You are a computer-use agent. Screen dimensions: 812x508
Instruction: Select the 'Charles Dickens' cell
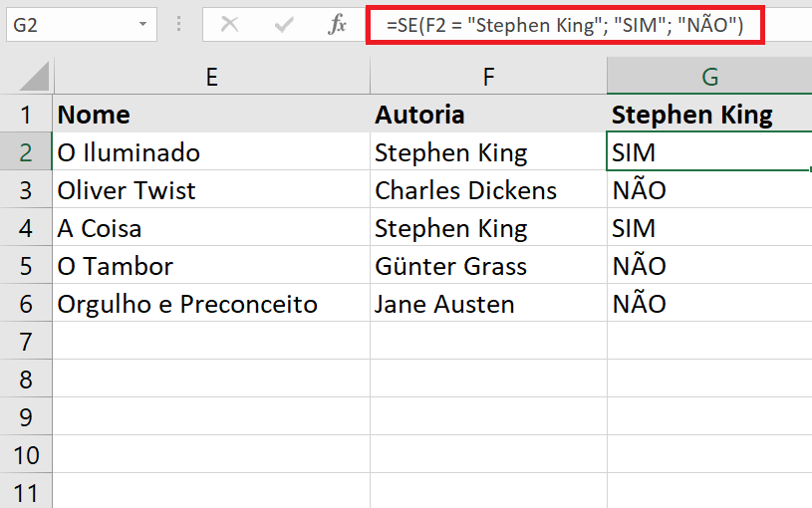click(x=488, y=189)
